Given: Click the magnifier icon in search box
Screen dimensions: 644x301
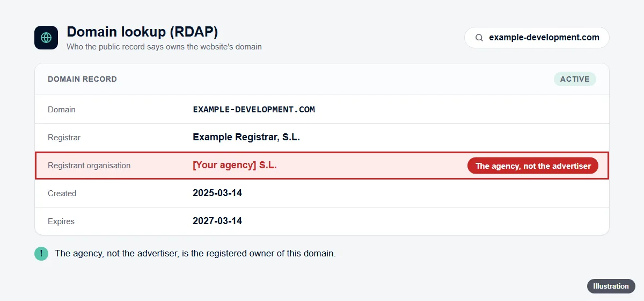Looking at the screenshot, I should click(479, 38).
